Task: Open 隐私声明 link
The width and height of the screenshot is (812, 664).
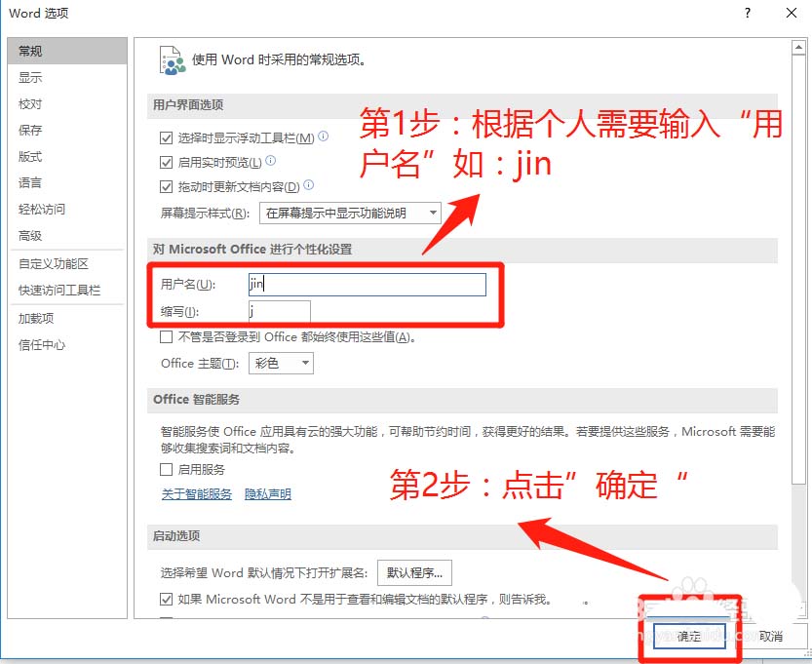Action: tap(268, 494)
